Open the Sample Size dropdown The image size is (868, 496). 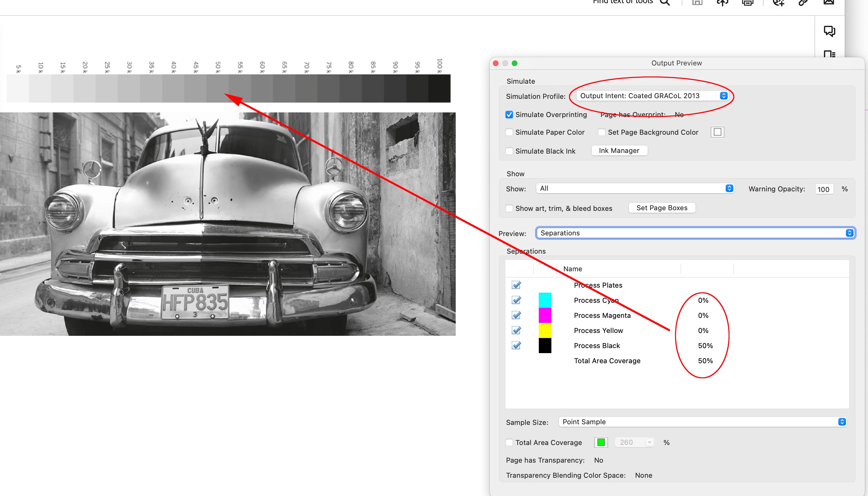click(703, 422)
